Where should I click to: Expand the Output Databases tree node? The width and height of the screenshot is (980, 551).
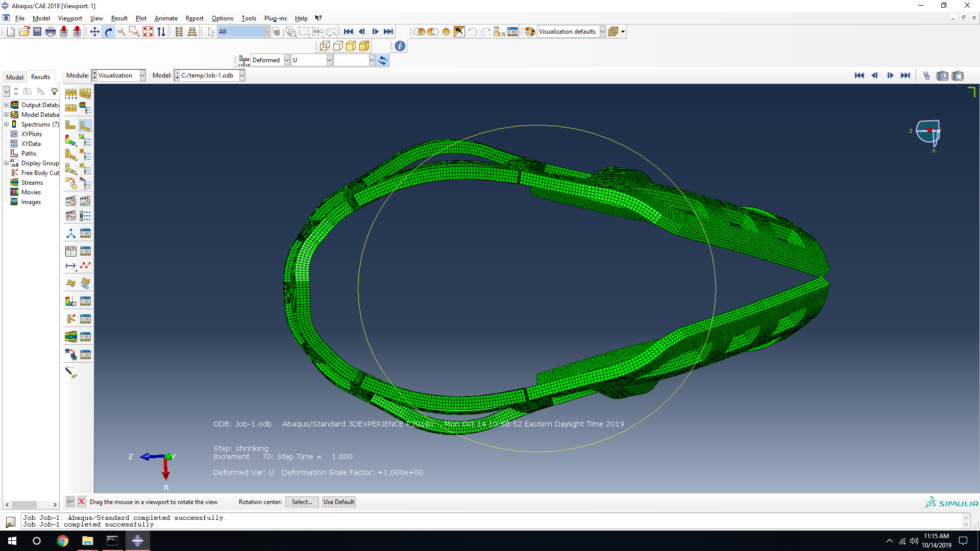[x=6, y=105]
